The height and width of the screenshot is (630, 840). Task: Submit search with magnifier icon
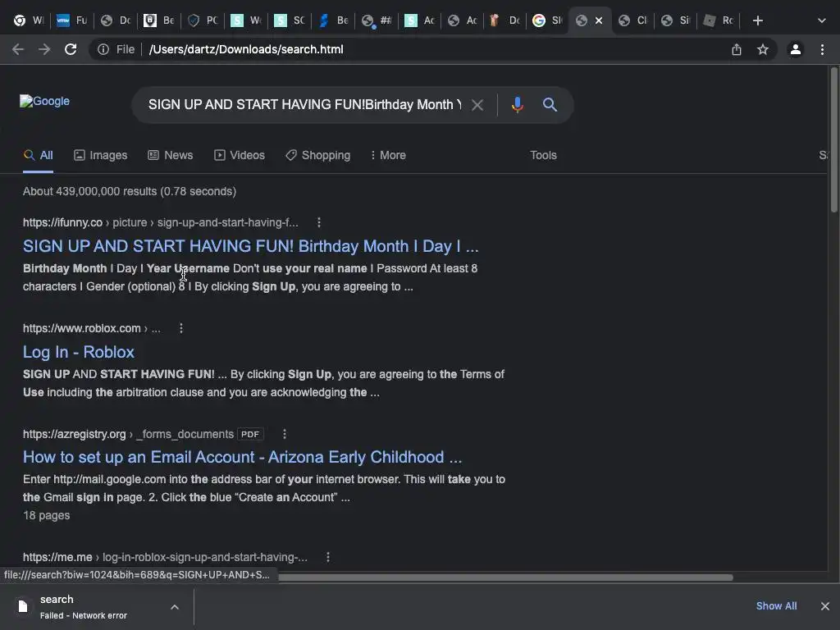pyautogui.click(x=550, y=104)
